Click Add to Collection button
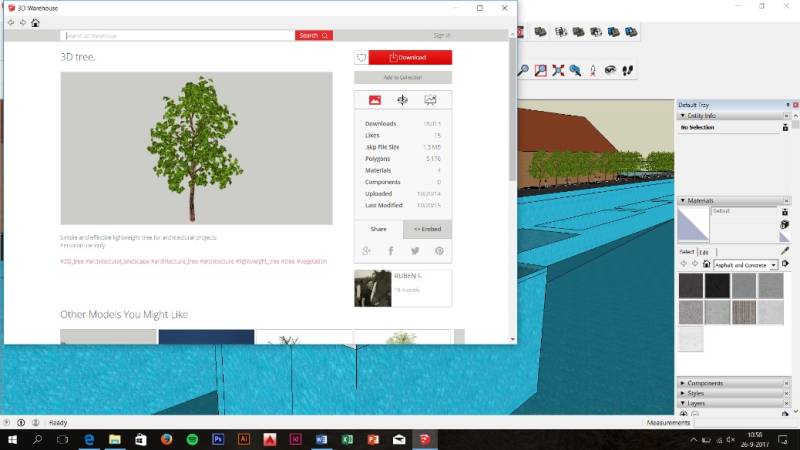The height and width of the screenshot is (450, 800). [x=403, y=78]
